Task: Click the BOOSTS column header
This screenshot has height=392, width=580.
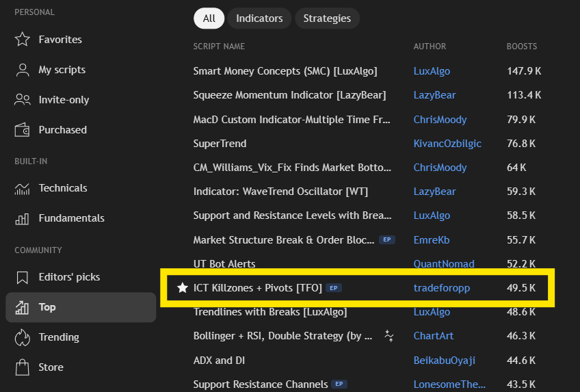Action: 522,47
